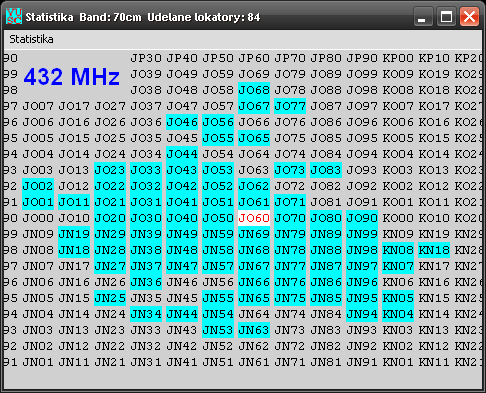This screenshot has width=486, height=393.
Task: Click the VUSC application icon in title bar
Action: (14, 16)
